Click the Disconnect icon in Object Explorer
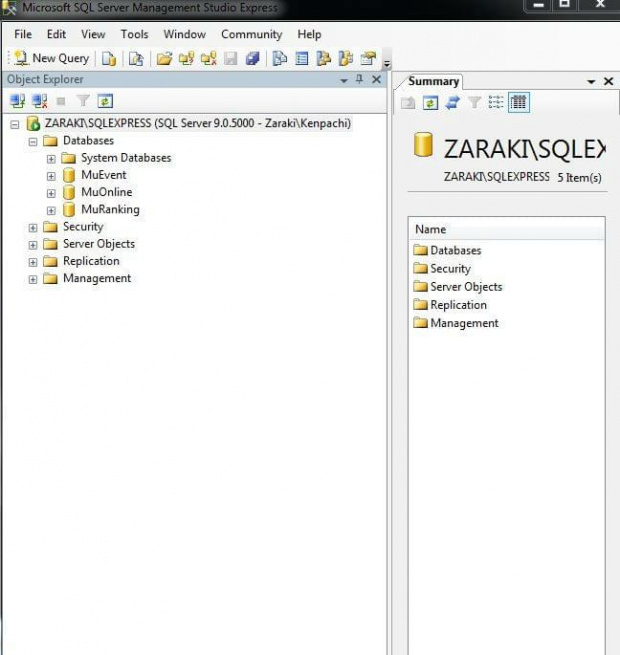 coord(39,100)
